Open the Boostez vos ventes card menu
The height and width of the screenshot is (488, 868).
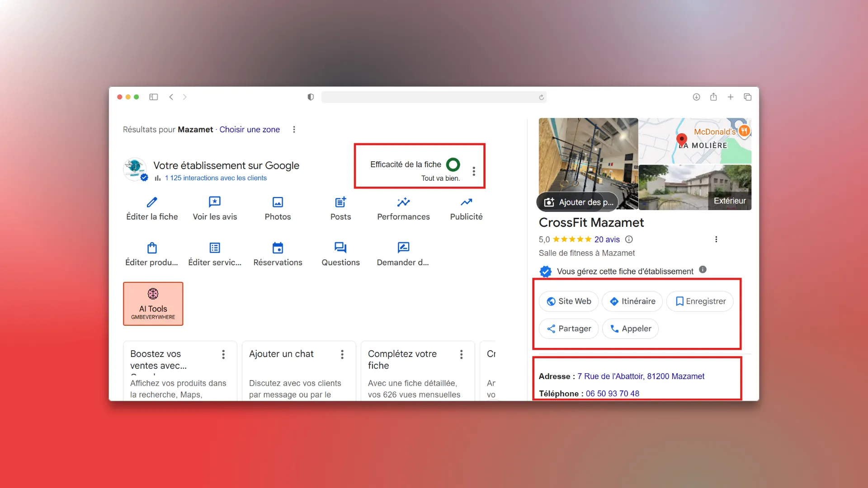[223, 354]
